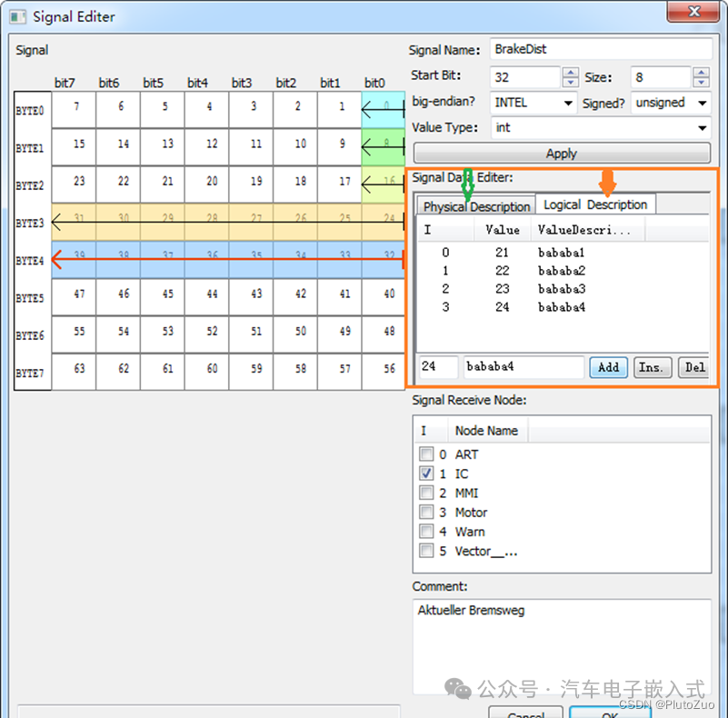Click bit cell 12 in BYTE1
728x718 pixels.
point(207,147)
